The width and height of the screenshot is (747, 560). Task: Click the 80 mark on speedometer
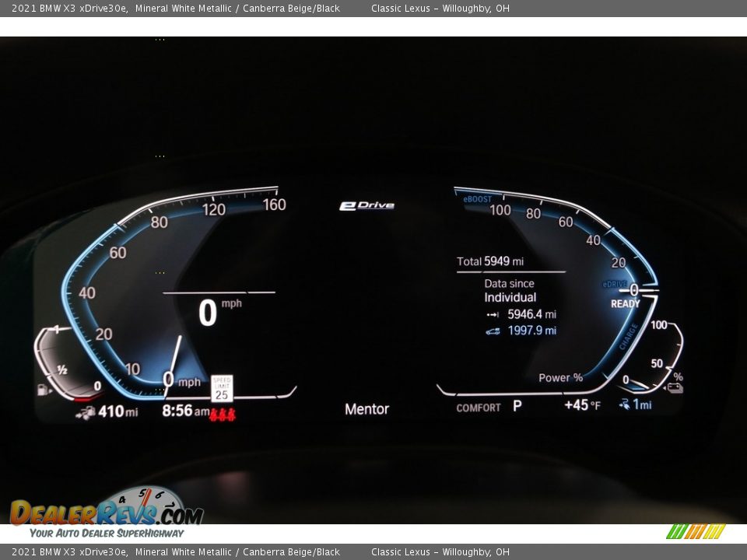tap(159, 222)
